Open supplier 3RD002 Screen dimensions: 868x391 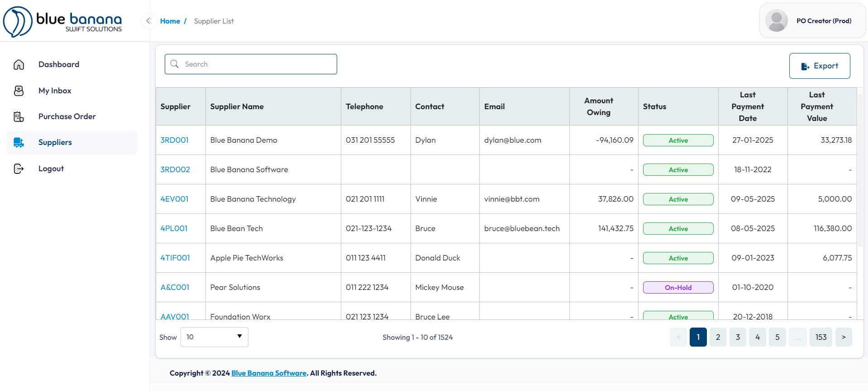pyautogui.click(x=175, y=169)
